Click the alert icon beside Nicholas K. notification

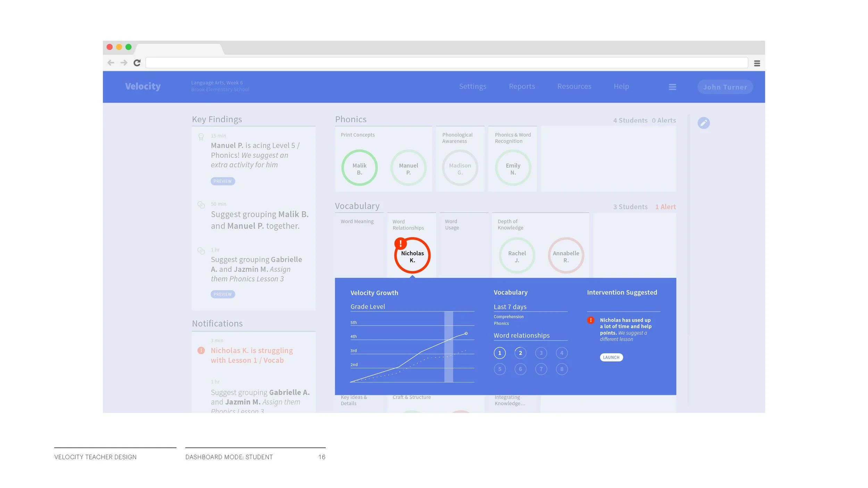(x=201, y=351)
